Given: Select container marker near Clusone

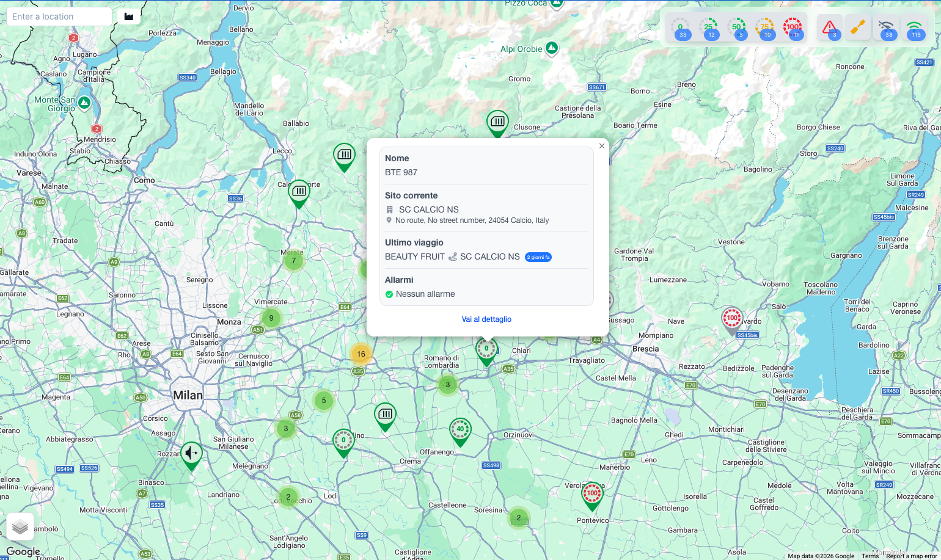Looking at the screenshot, I should click(x=497, y=124).
